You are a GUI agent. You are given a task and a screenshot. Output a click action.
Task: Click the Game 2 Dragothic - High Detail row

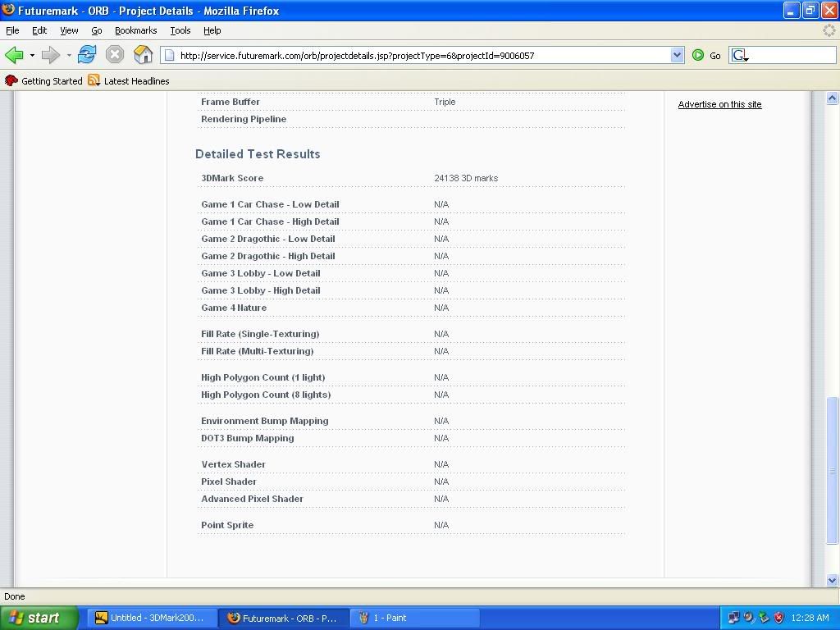(411, 256)
